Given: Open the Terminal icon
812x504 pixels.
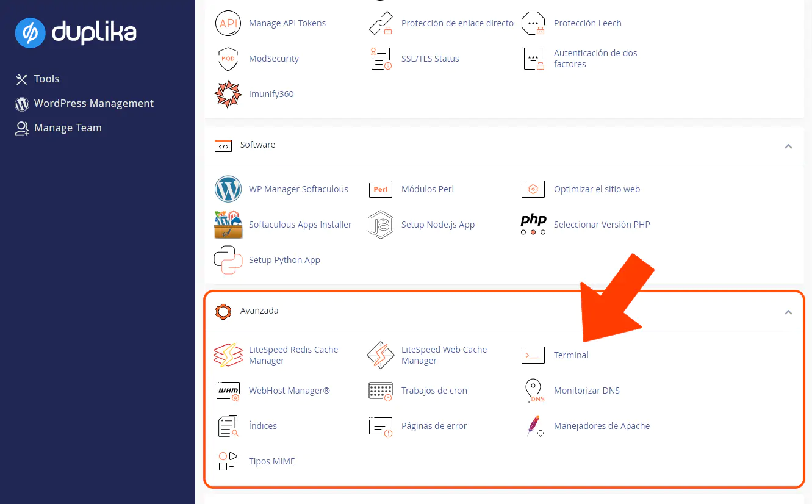Looking at the screenshot, I should pyautogui.click(x=533, y=355).
